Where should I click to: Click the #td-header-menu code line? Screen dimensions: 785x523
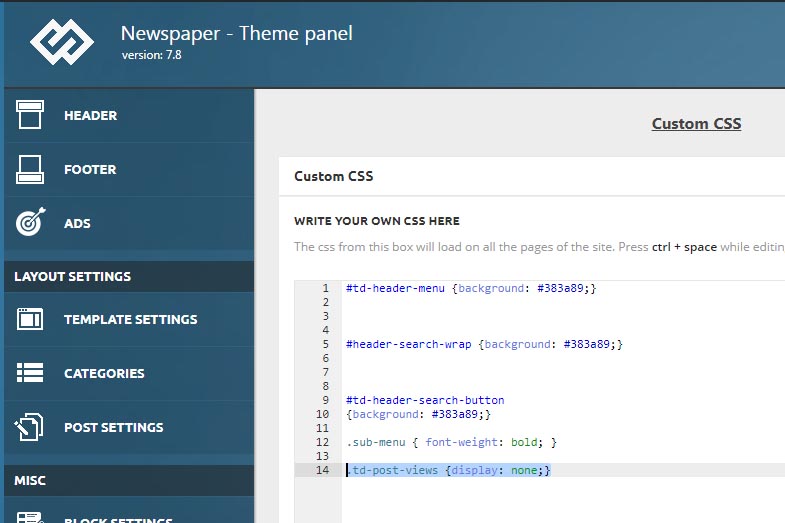pyautogui.click(x=471, y=288)
